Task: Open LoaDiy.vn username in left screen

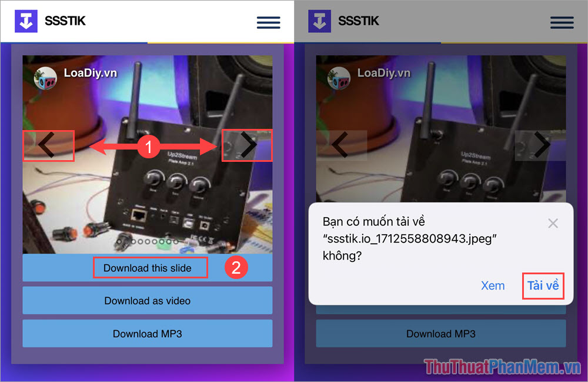Action: coord(90,73)
